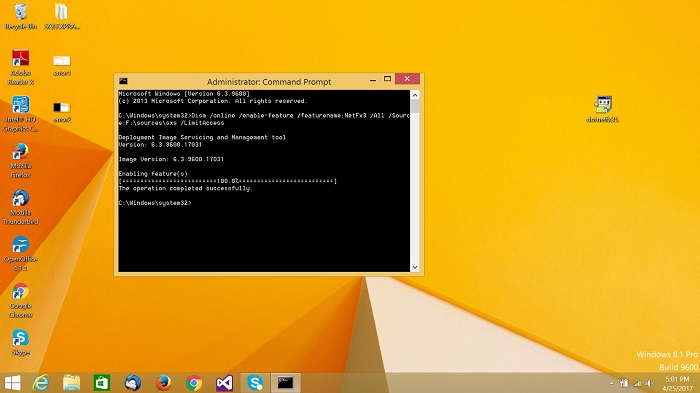Select the SQLEXPRA folder on the desktop
The image size is (700, 393).
pyautogui.click(x=62, y=17)
